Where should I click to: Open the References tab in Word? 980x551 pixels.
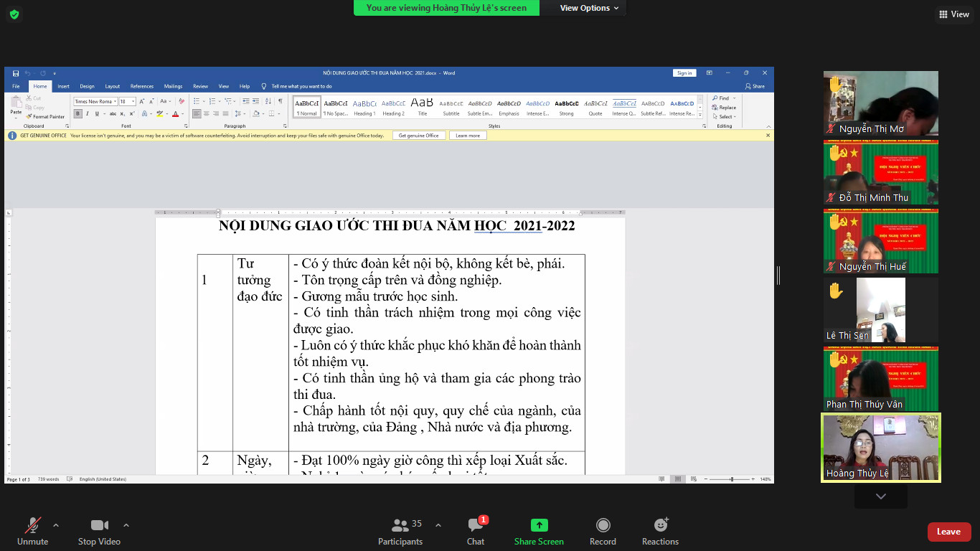click(142, 86)
